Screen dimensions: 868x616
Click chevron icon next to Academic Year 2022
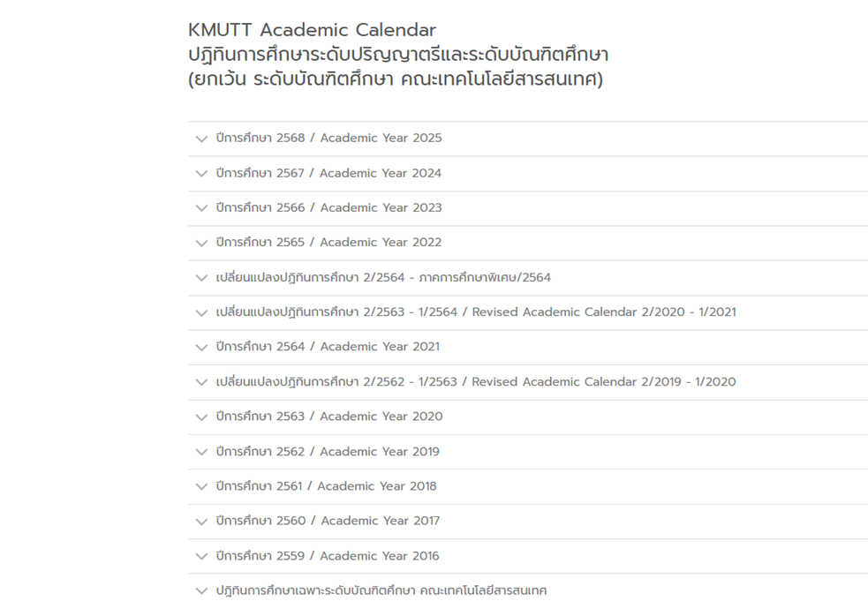(x=201, y=244)
